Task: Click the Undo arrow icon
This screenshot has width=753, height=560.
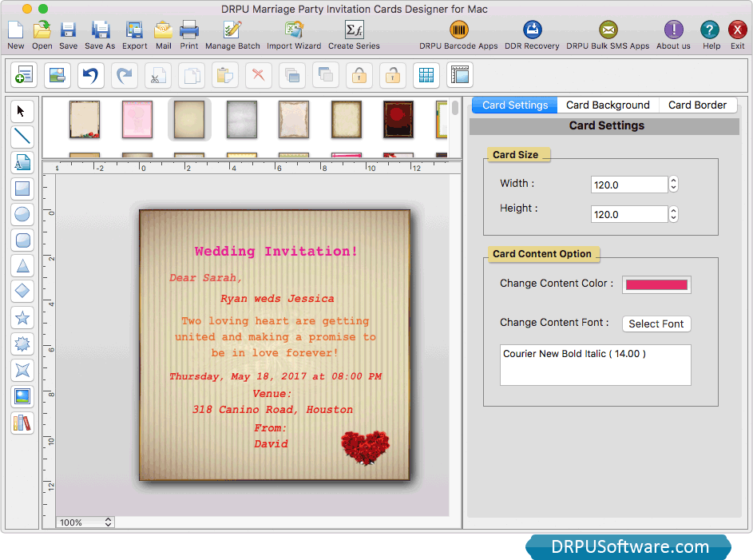Action: (x=91, y=75)
